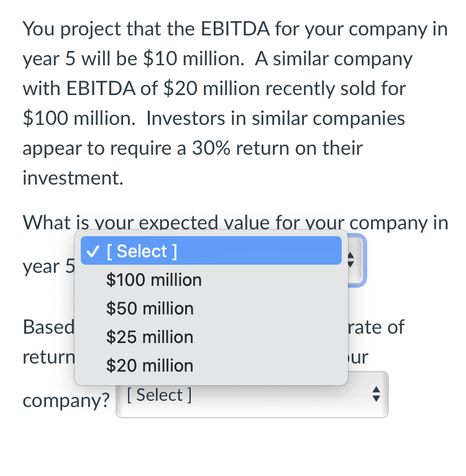Choose "$50 million" from the open list

(x=150, y=308)
